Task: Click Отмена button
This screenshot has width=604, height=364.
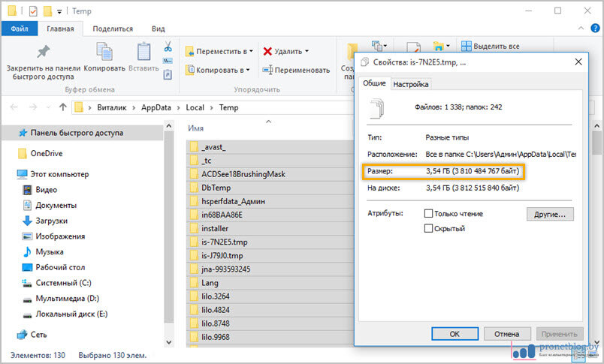Action: [507, 334]
